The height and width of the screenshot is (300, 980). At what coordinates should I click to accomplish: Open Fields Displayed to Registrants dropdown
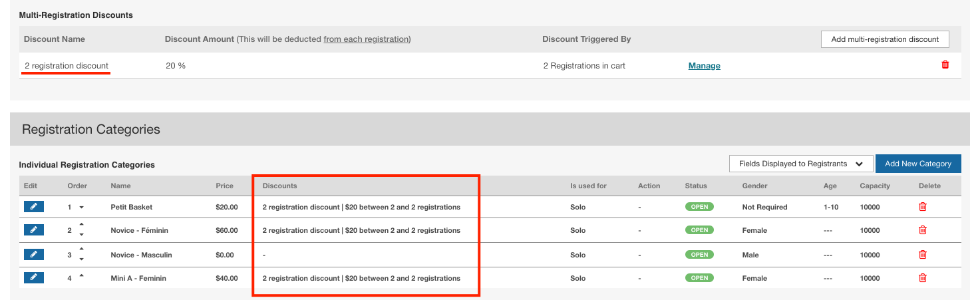pos(800,164)
